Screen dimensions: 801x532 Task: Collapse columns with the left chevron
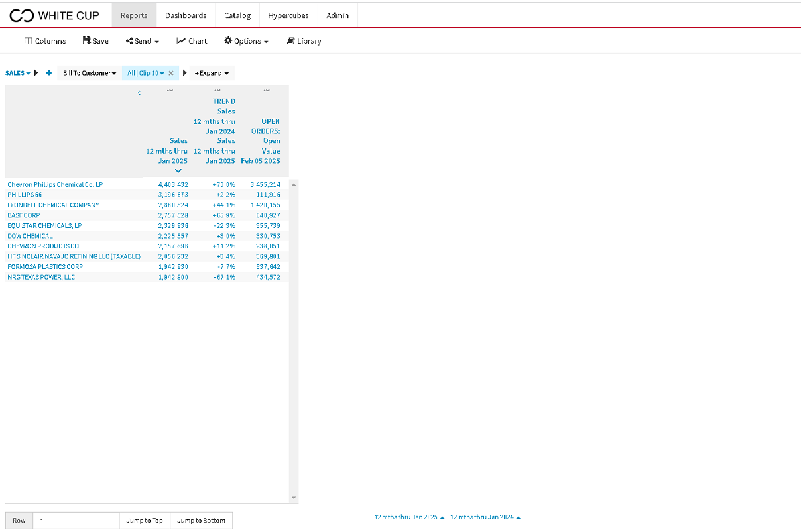point(139,93)
